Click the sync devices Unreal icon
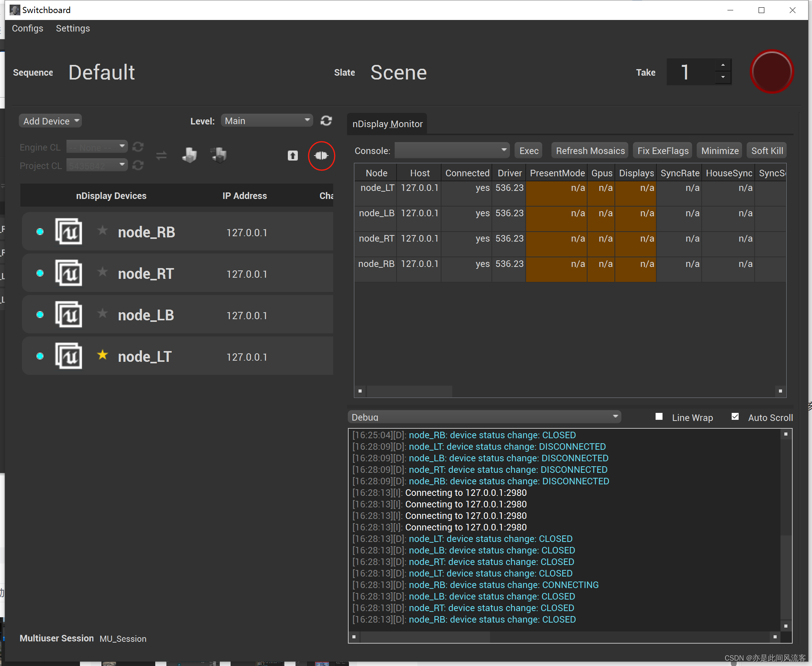Screen dimensions: 812x666 pos(189,155)
